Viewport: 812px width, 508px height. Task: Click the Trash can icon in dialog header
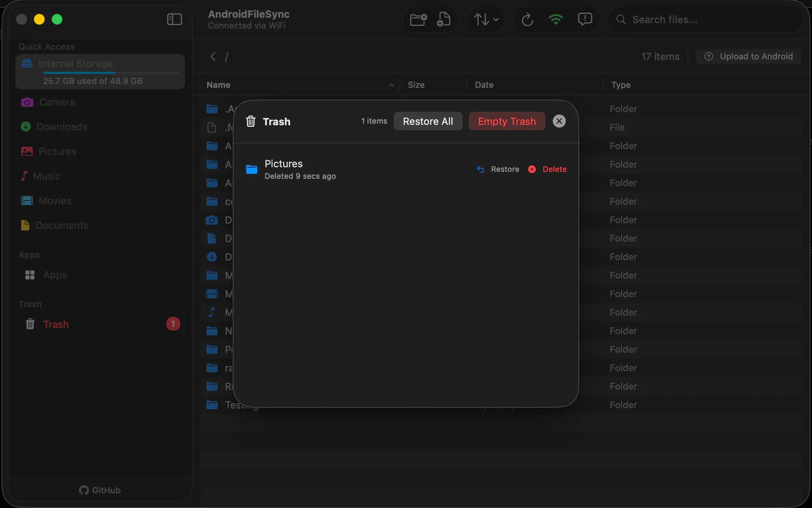(251, 121)
